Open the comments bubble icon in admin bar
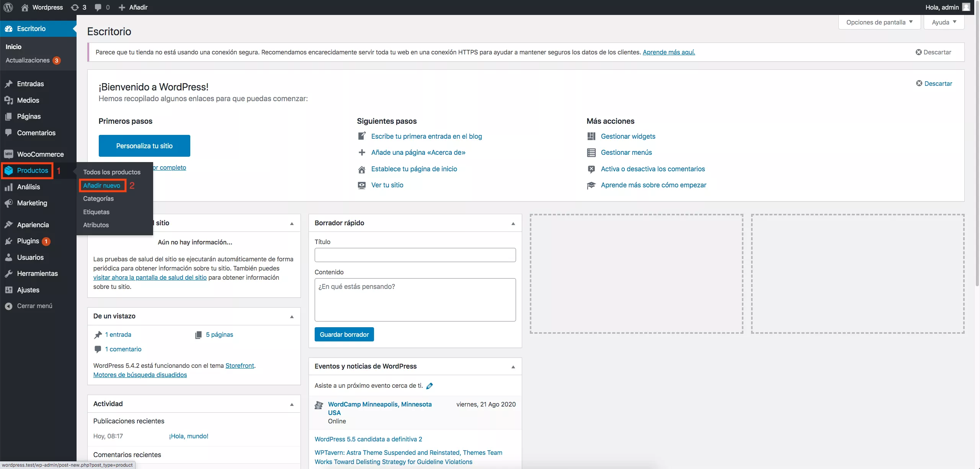 pos(98,7)
